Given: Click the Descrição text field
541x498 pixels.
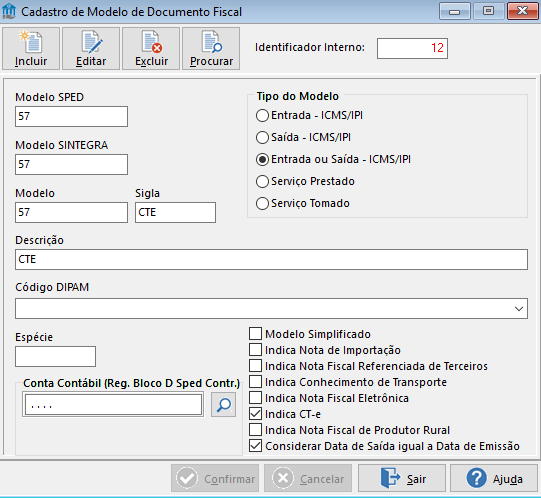Looking at the screenshot, I should click(x=271, y=260).
